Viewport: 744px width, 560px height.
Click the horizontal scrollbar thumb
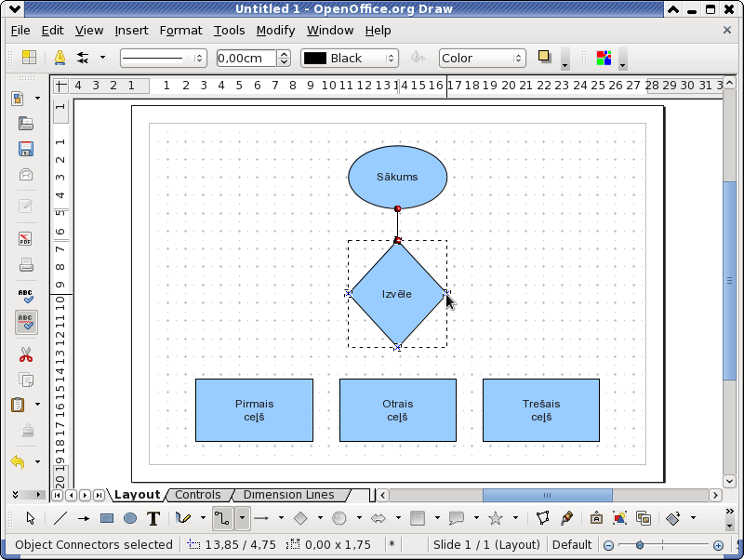(x=548, y=495)
